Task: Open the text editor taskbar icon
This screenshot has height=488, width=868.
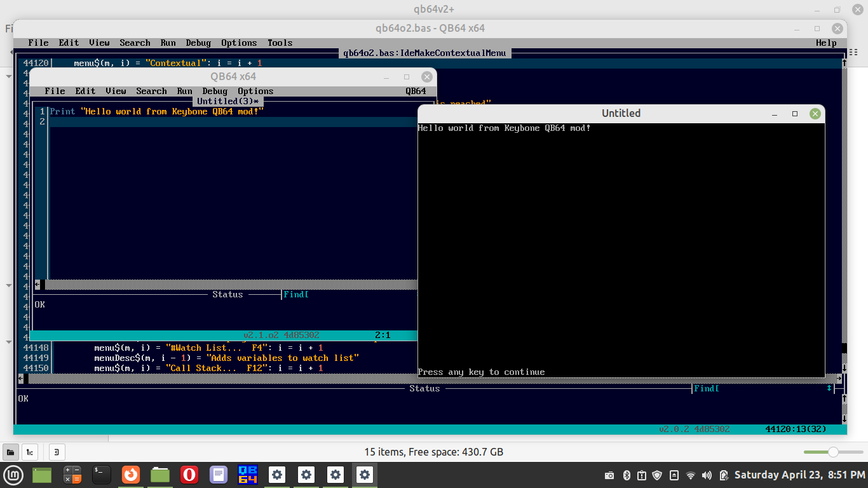Action: tap(219, 475)
